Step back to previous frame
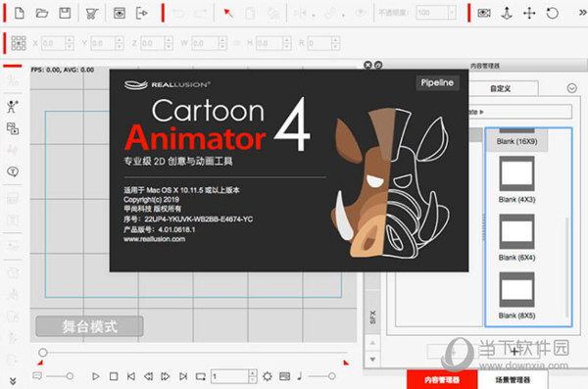The image size is (588, 389). tap(149, 376)
